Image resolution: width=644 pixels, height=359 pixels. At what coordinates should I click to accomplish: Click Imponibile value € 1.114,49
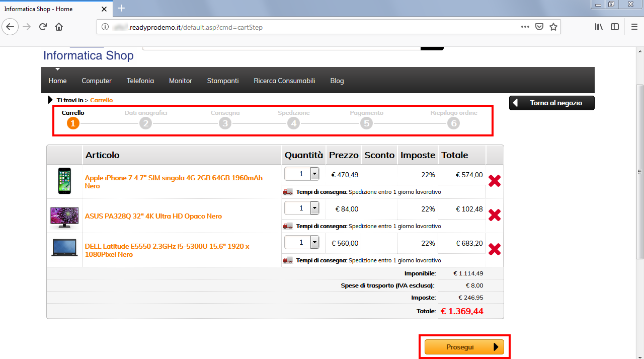point(468,273)
